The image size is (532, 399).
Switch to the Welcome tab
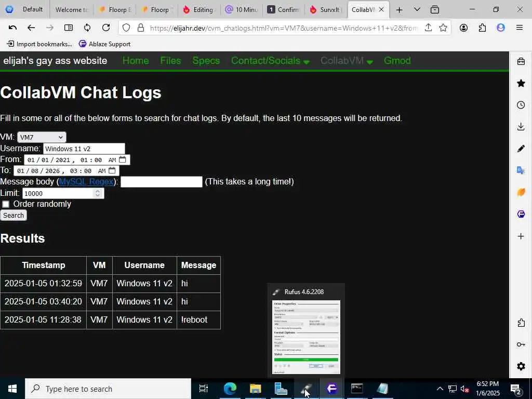pyautogui.click(x=71, y=9)
